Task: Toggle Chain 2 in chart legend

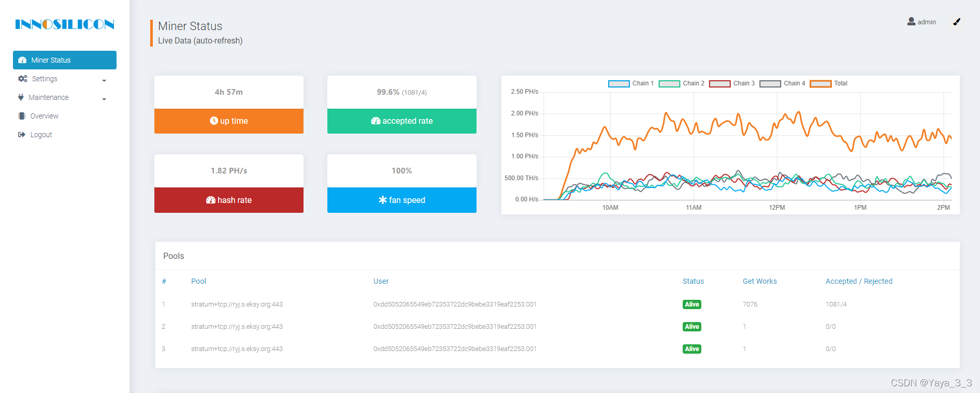Action: [681, 83]
